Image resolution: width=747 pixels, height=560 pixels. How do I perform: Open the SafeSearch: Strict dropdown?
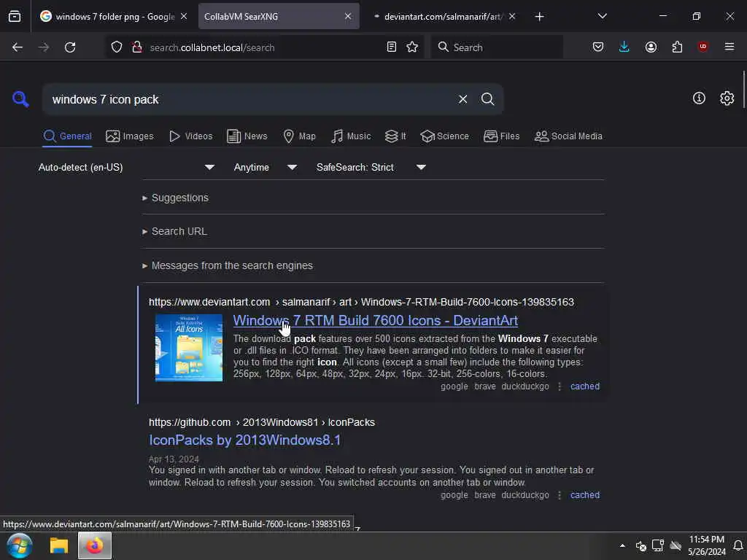(371, 168)
